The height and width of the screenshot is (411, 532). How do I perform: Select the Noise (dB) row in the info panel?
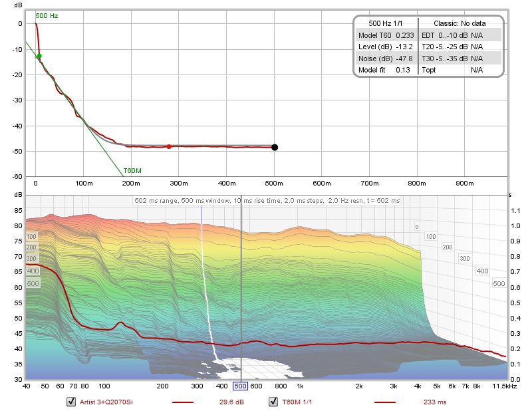(x=386, y=59)
